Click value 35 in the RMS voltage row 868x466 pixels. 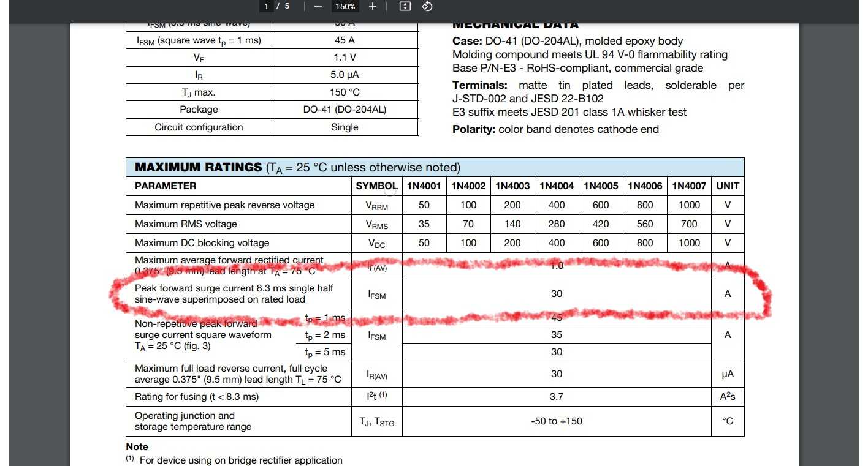point(424,224)
